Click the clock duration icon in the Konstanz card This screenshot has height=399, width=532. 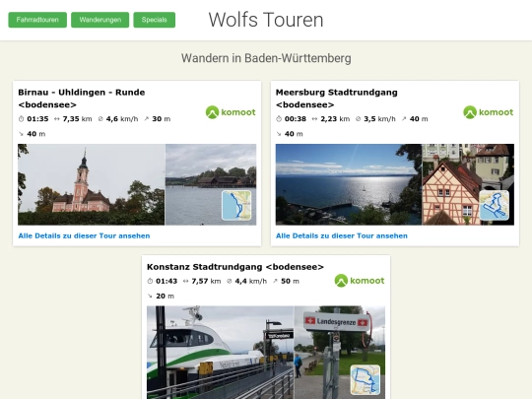(150, 281)
